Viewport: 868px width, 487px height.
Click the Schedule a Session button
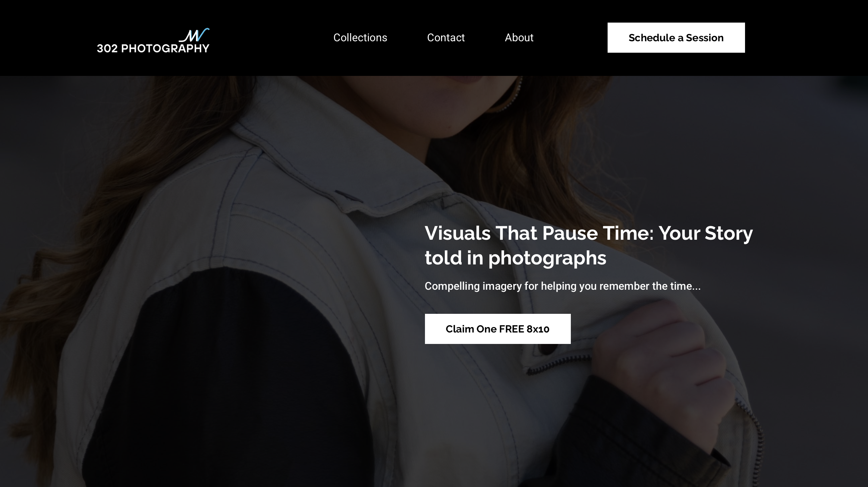coord(676,38)
